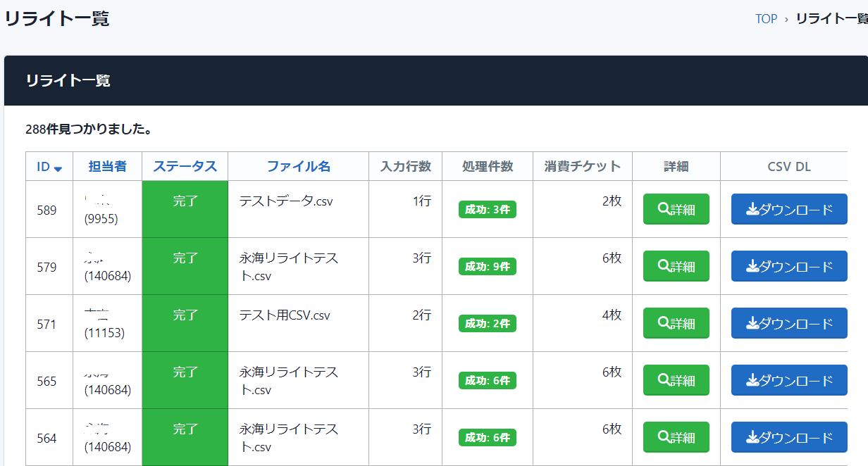
Task: Download CSV for ID 589
Action: [x=789, y=209]
